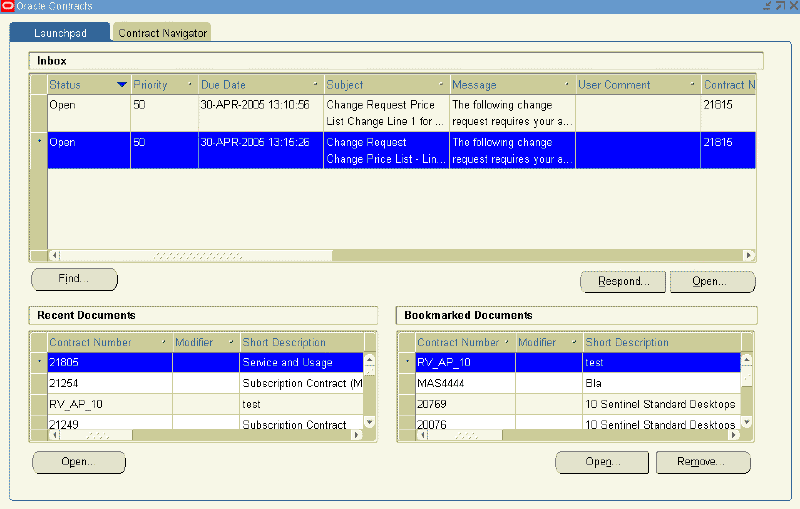Viewport: 800px width, 509px height.
Task: Click Bookmarked Documents vertical scroll up arrow
Action: coord(747,359)
